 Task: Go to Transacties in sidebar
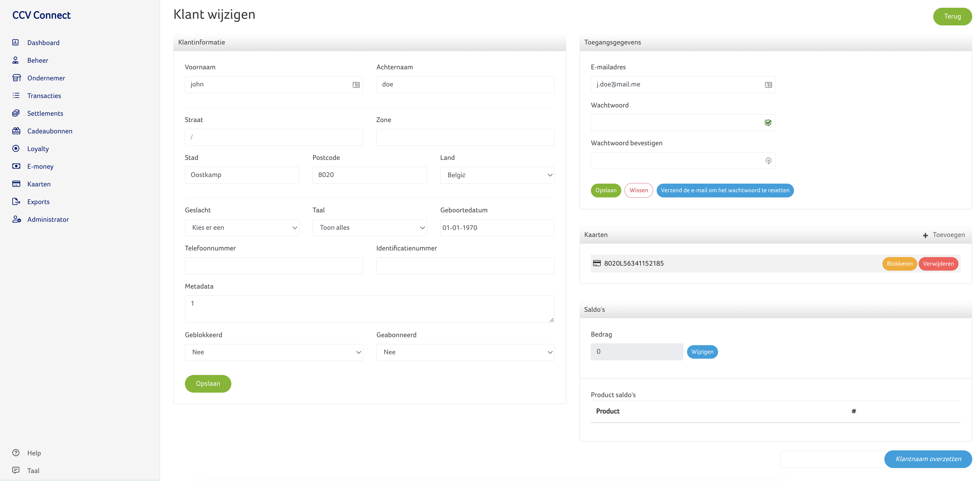pos(44,96)
